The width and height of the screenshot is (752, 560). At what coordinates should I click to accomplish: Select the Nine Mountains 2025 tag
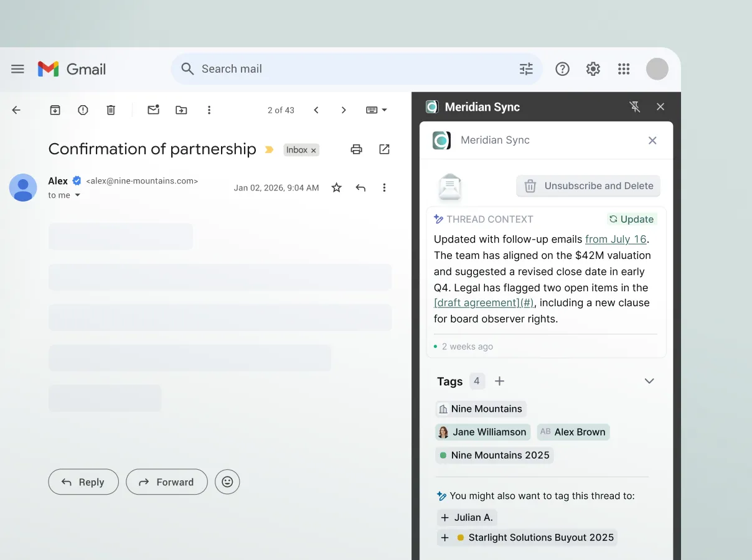pyautogui.click(x=494, y=455)
